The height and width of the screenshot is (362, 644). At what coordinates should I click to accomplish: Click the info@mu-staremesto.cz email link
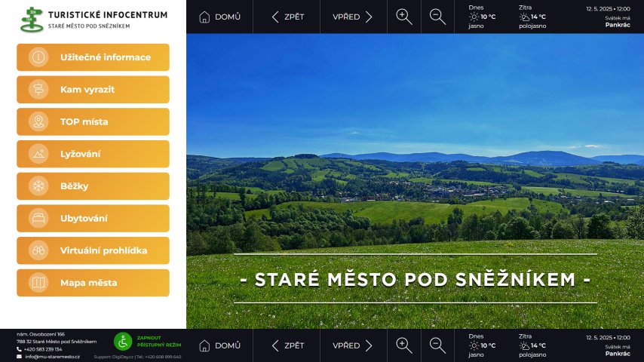point(52,357)
